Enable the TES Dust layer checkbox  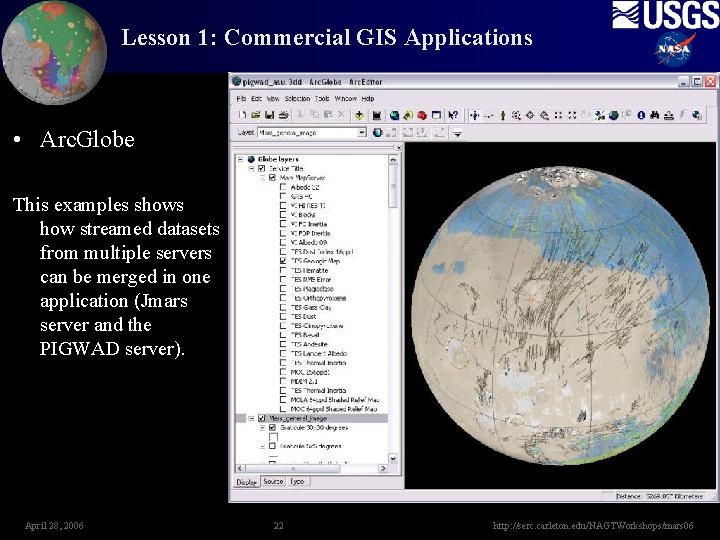coord(283,316)
